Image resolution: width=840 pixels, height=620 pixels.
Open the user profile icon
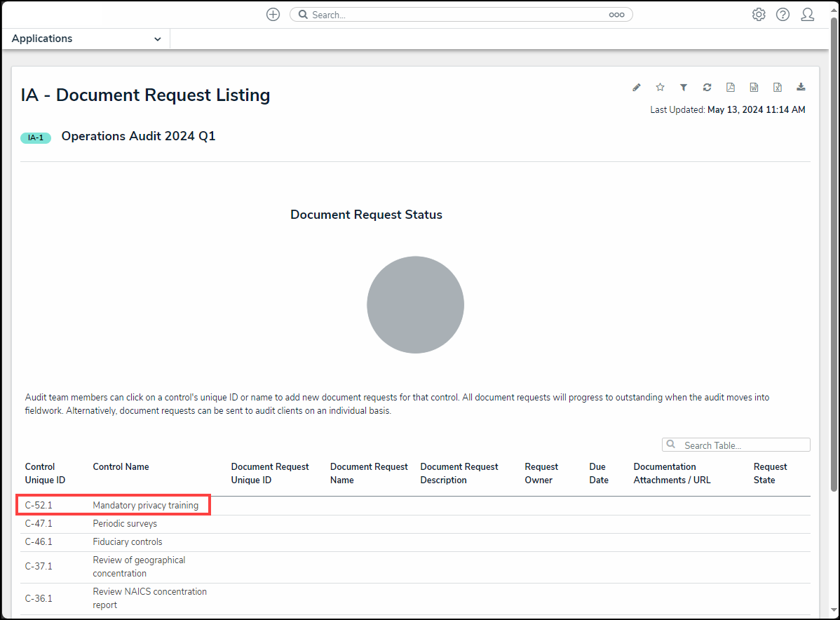(807, 15)
